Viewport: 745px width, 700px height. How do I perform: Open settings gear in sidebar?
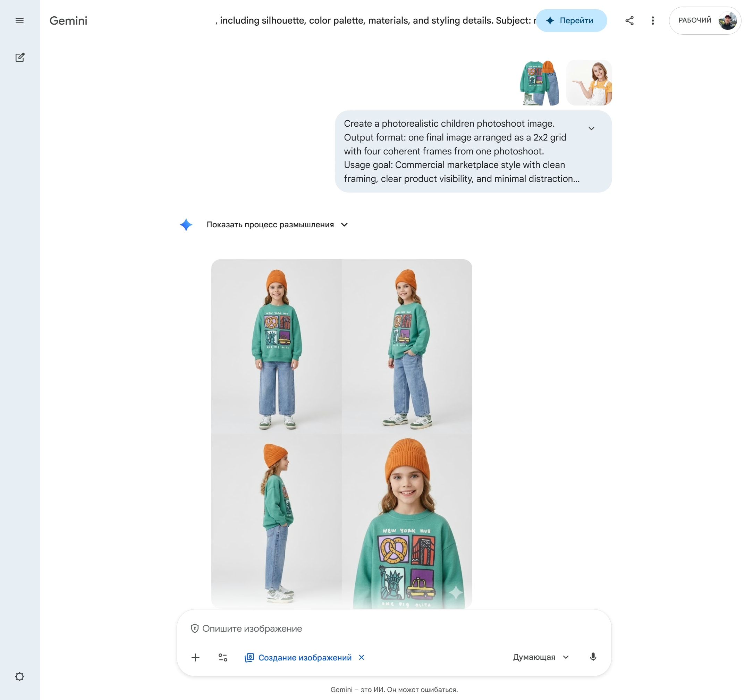tap(19, 676)
